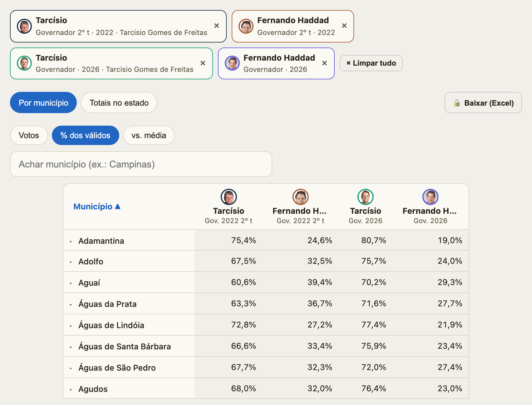The image size is (532, 405).
Task: Expand the Adolfo row
Action: (71, 262)
